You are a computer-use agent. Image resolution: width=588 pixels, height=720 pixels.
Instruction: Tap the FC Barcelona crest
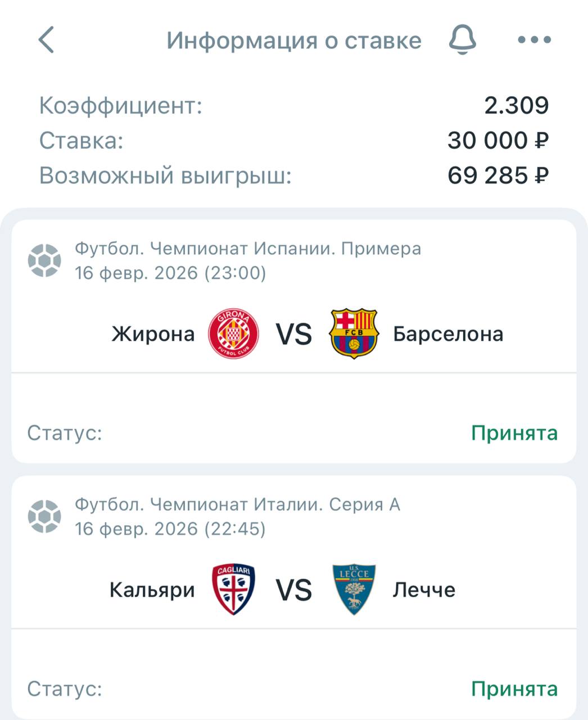(354, 334)
